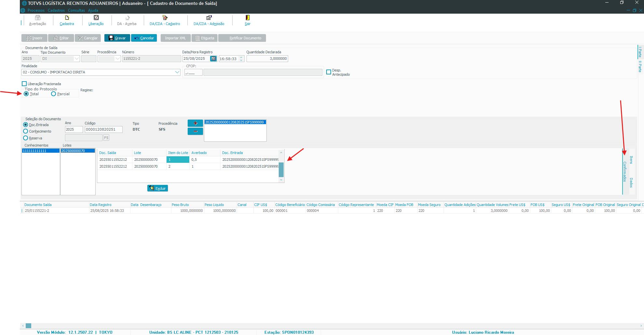Expand the Finalidade dropdown
644x335 pixels.
[x=177, y=72]
